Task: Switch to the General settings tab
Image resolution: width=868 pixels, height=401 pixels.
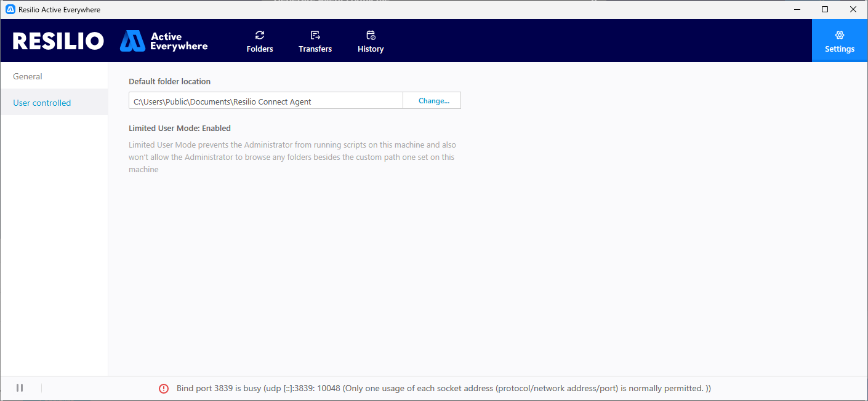Action: [28, 76]
